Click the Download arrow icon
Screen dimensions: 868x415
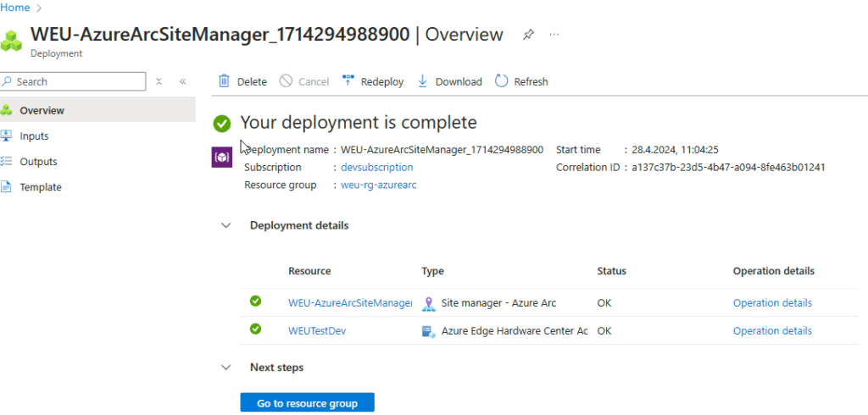click(422, 81)
